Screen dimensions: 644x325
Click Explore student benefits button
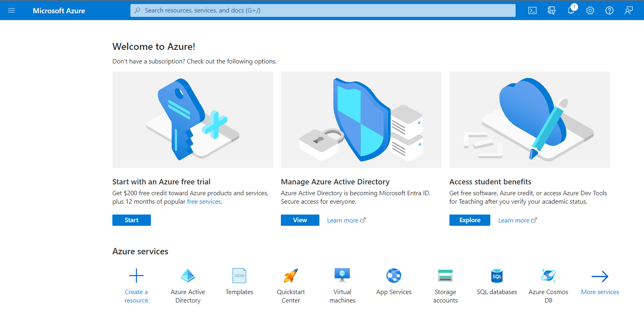click(470, 220)
